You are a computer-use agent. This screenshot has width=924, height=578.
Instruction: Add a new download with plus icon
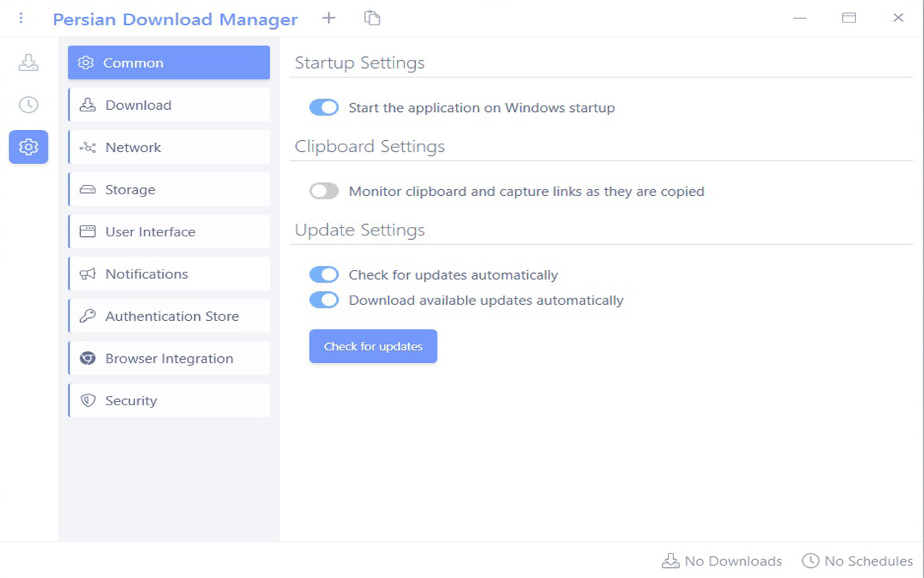(x=328, y=18)
